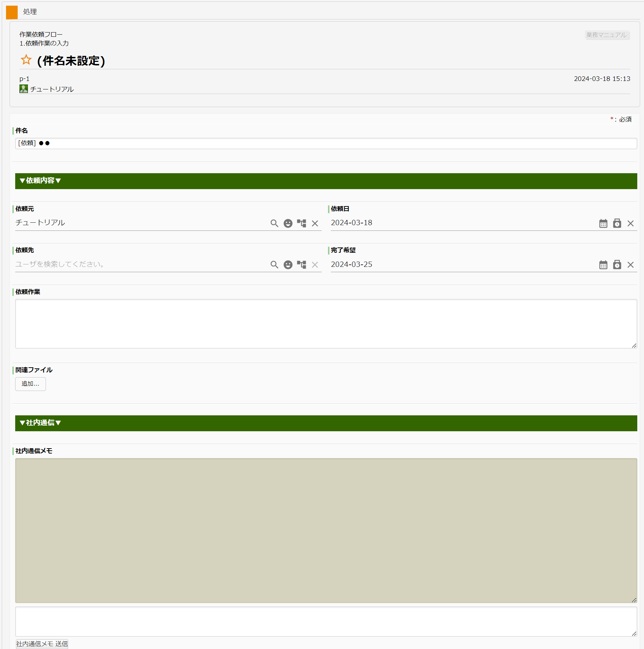The height and width of the screenshot is (649, 644).
Task: Click inside the 依頼作業 text area
Action: pyautogui.click(x=318, y=323)
